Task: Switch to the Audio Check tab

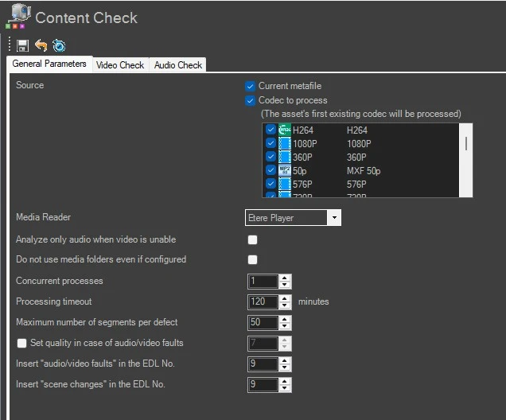Action: [x=178, y=65]
